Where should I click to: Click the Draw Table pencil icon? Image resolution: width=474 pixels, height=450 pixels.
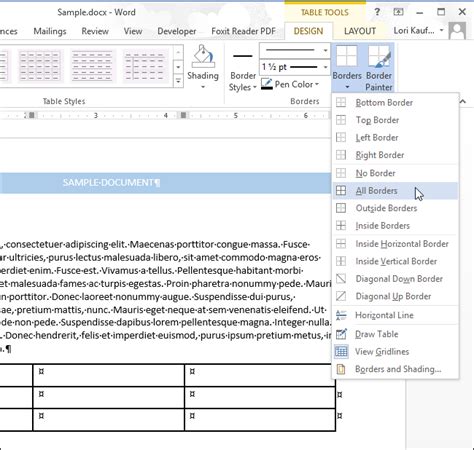341,334
